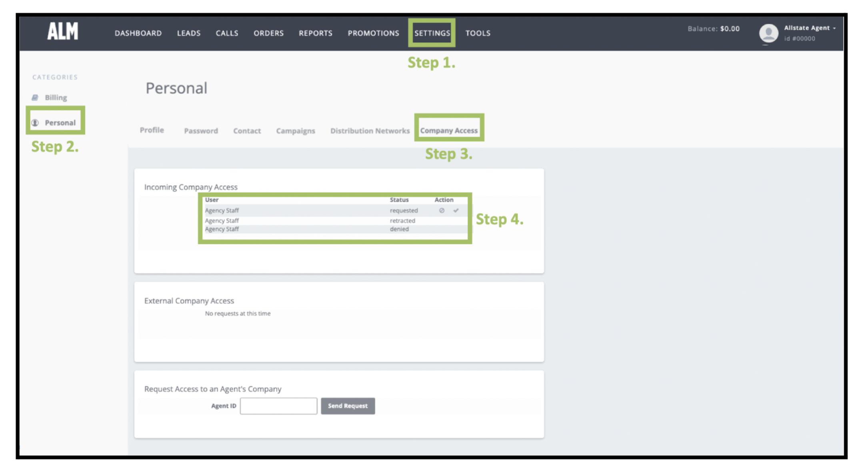Click the Personal category person icon

point(35,123)
